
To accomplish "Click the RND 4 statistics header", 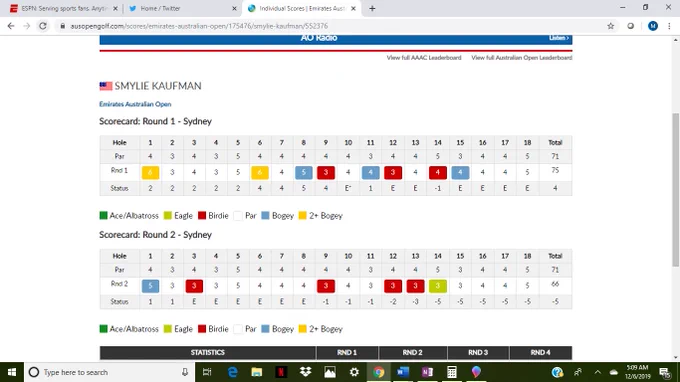I will pos(540,353).
